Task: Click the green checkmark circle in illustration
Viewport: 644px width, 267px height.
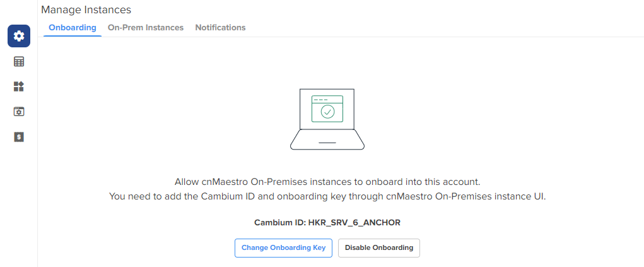Action: click(327, 112)
